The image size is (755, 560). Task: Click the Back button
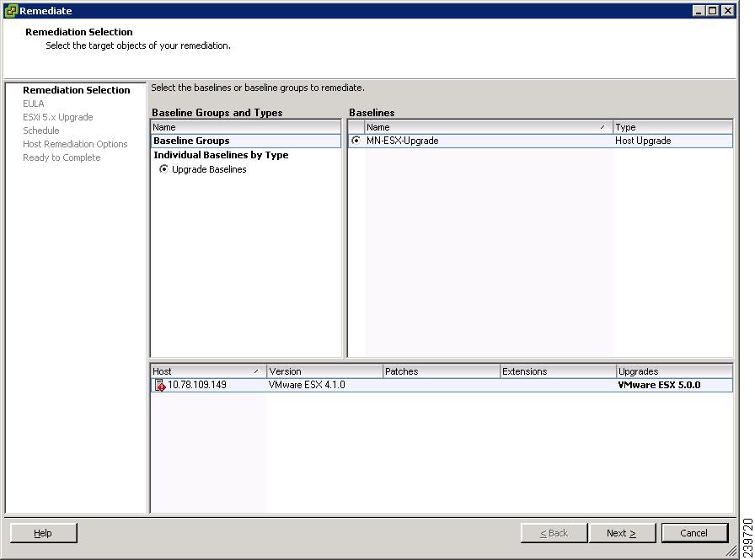point(554,533)
